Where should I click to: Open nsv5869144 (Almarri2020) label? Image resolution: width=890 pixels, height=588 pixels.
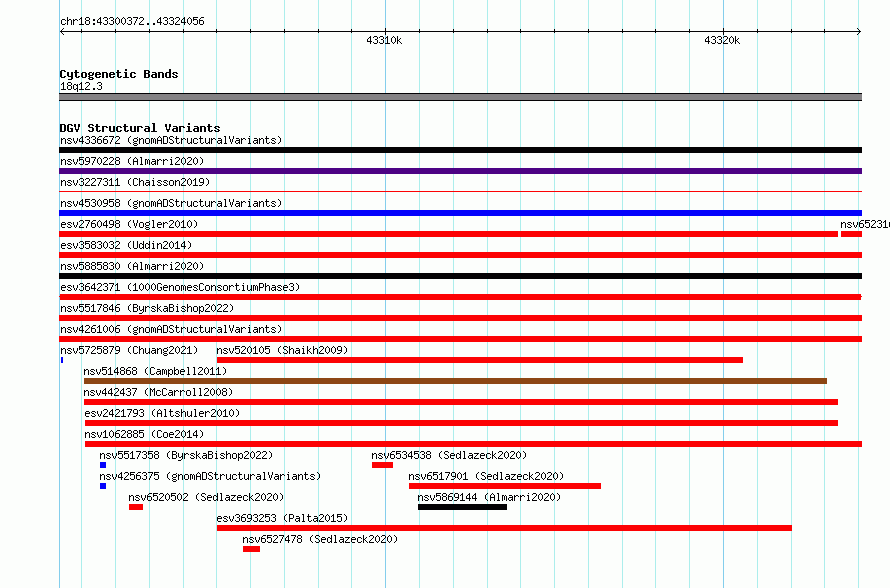coord(489,497)
